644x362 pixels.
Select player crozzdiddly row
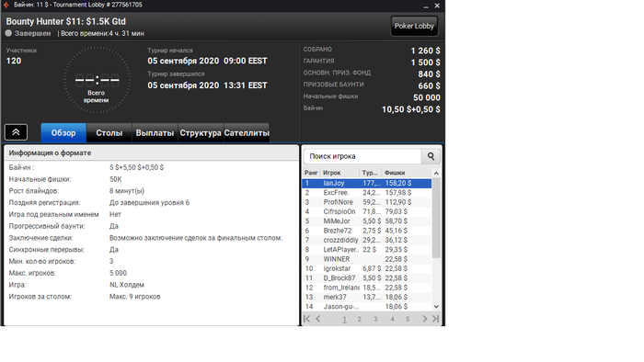(367, 240)
